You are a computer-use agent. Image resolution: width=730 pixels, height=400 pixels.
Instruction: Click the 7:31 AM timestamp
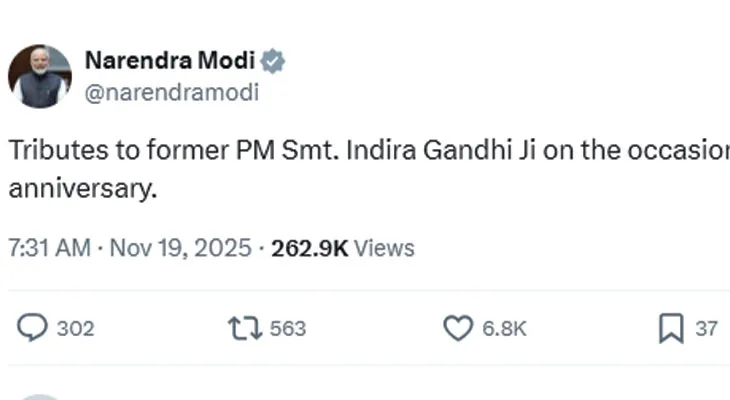click(x=49, y=248)
